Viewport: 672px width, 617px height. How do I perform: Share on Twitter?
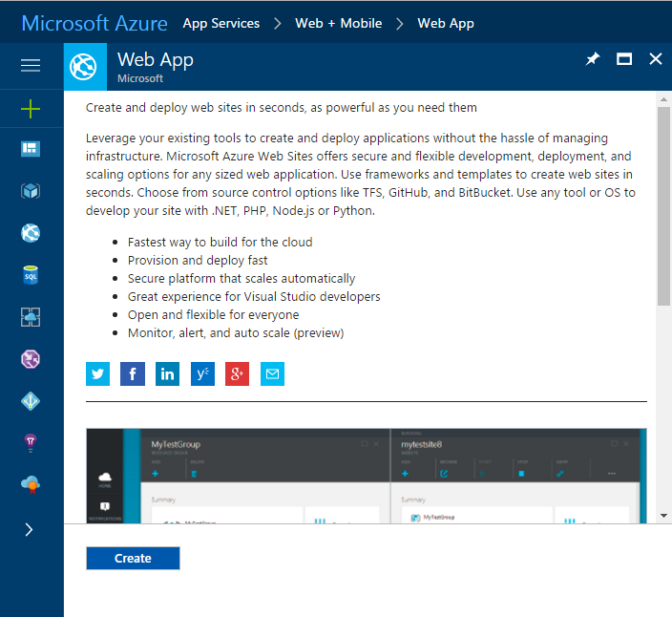coord(97,373)
